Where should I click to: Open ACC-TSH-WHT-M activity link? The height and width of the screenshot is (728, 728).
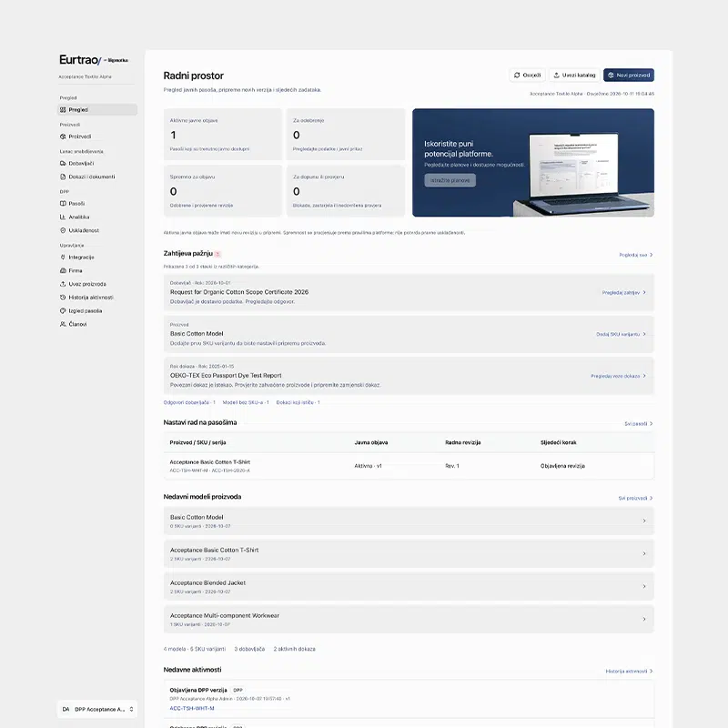pos(192,709)
